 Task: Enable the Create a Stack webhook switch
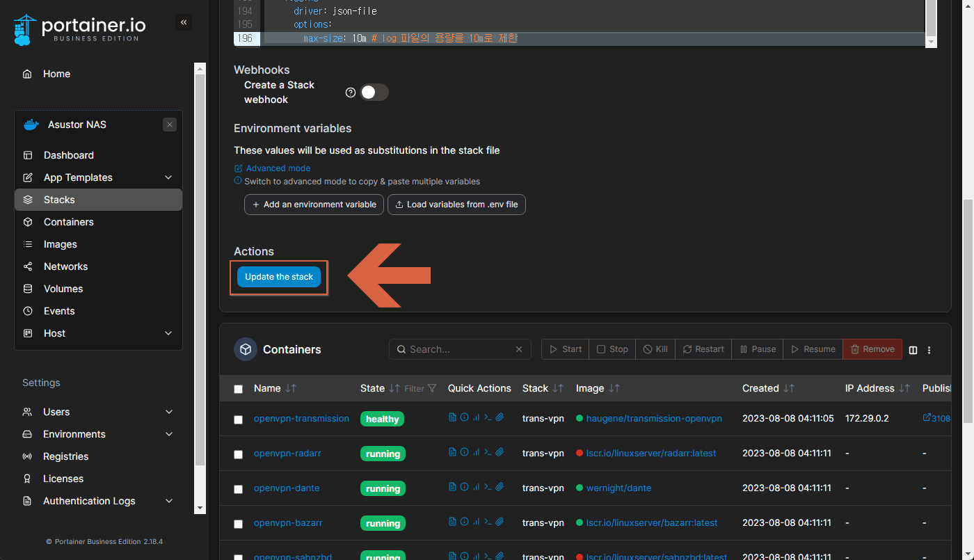point(374,93)
